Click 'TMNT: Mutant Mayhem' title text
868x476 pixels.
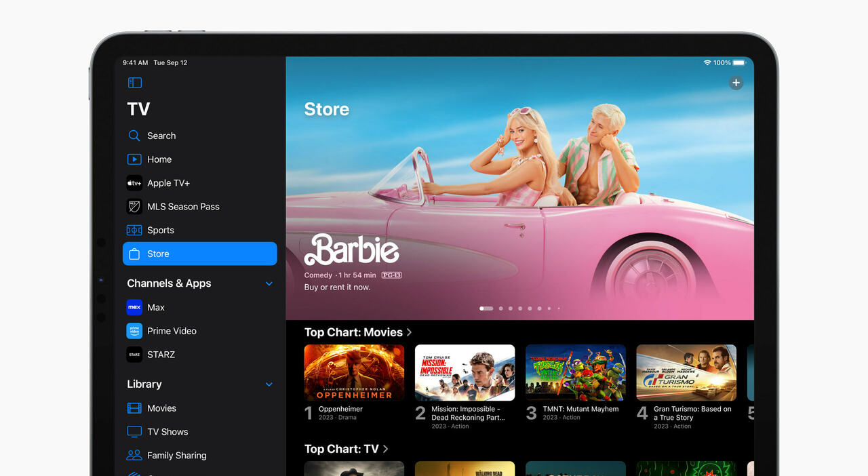580,409
